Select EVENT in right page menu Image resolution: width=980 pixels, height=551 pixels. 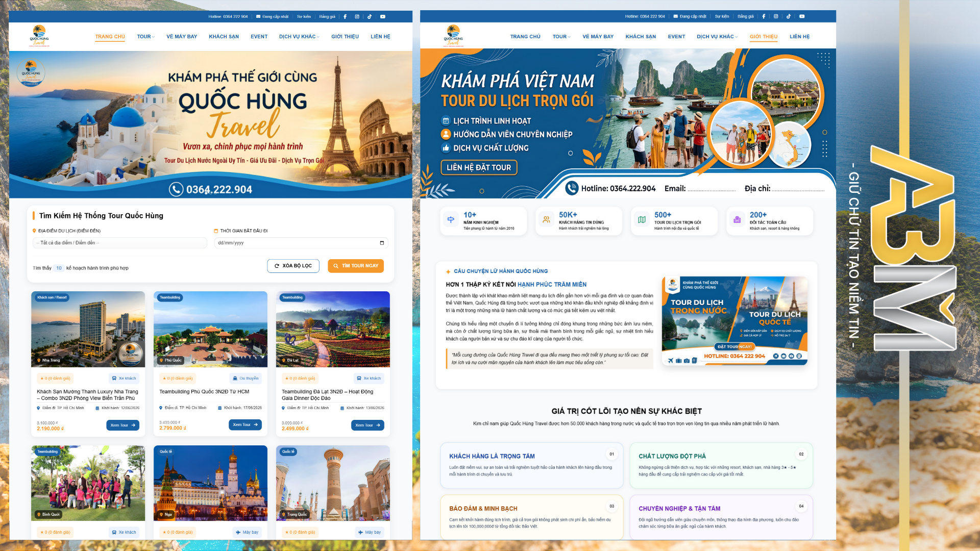click(676, 37)
